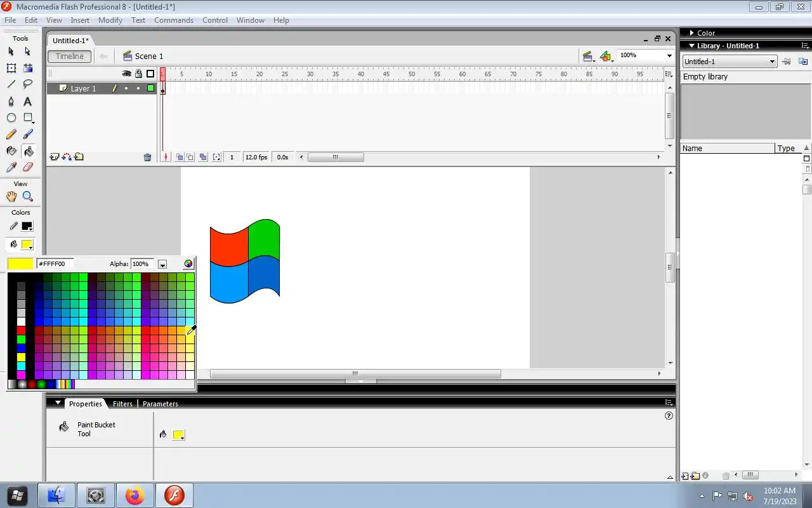This screenshot has height=508, width=812.
Task: Toggle Layer 1 lock dot
Action: click(138, 88)
